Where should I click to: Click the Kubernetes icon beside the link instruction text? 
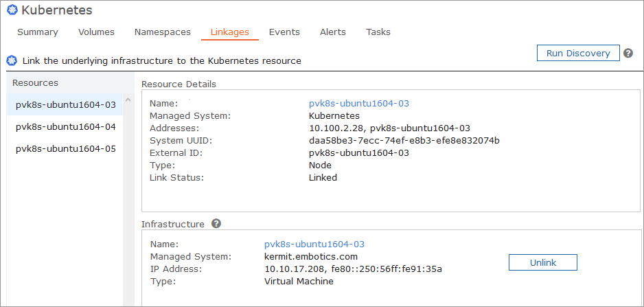pyautogui.click(x=12, y=60)
